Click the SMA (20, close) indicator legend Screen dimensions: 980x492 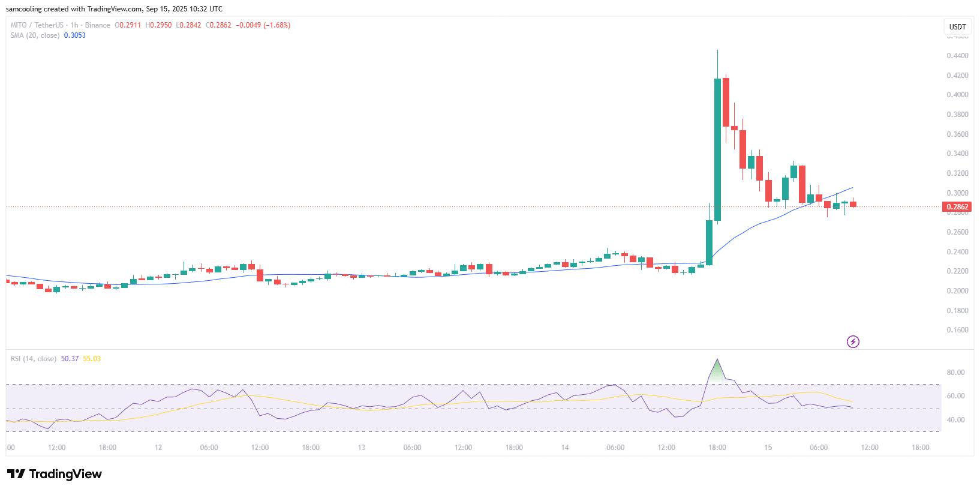[35, 35]
